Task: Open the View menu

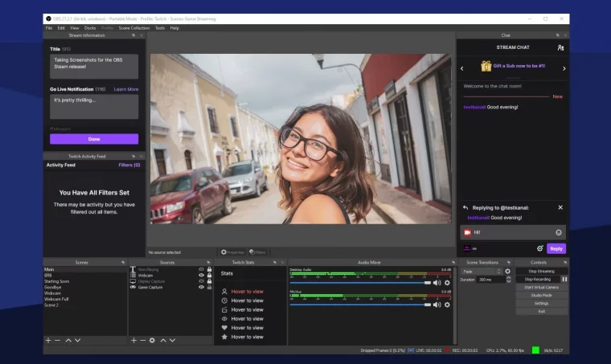Action: pyautogui.click(x=75, y=28)
